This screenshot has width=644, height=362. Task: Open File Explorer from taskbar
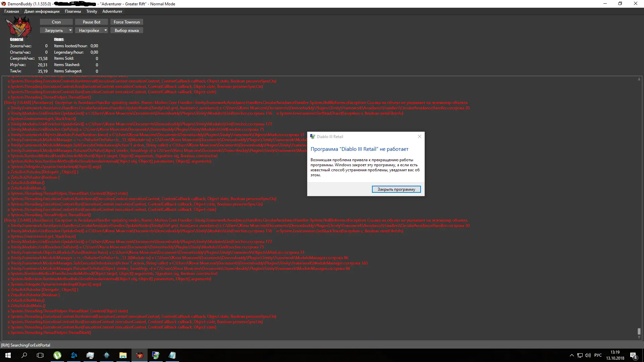point(123,355)
